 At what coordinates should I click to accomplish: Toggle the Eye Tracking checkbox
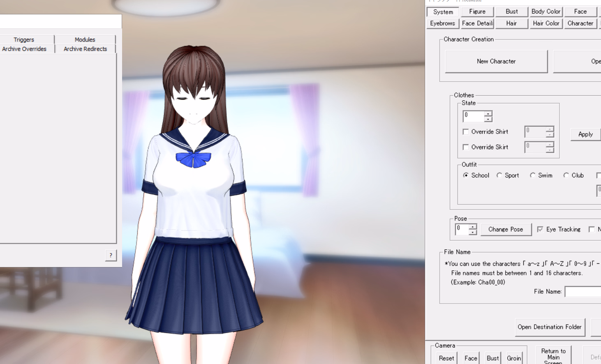coord(540,229)
